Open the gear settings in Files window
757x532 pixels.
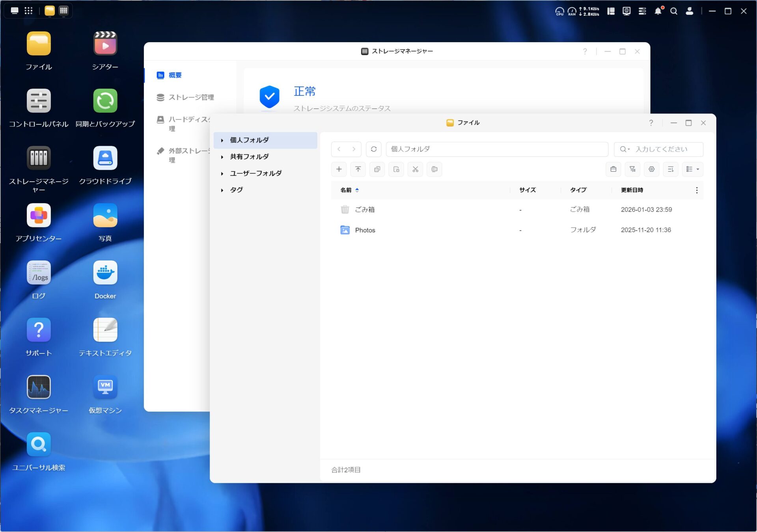coord(651,169)
